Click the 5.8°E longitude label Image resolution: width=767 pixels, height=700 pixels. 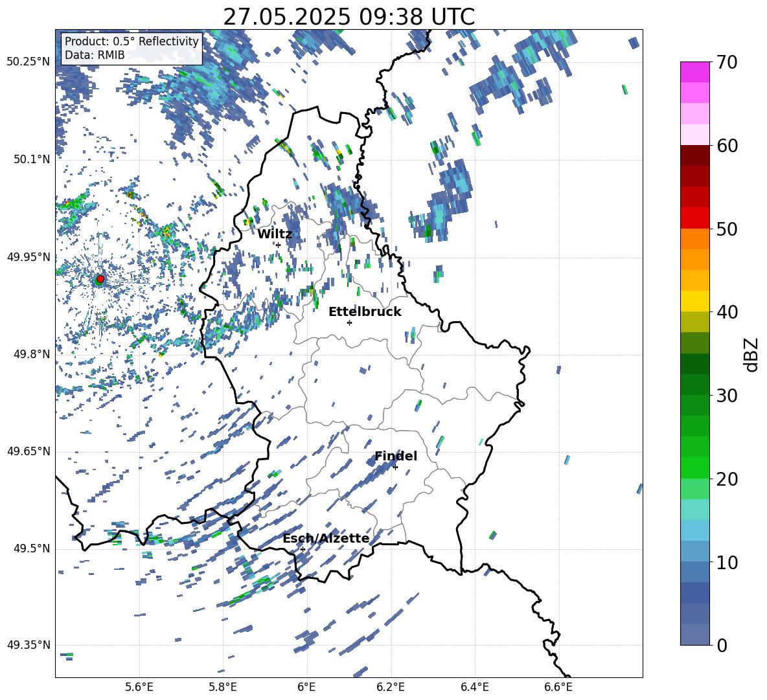223,687
